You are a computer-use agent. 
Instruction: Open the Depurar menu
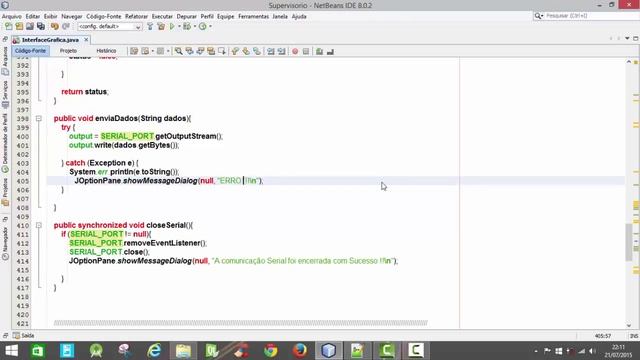tap(187, 16)
